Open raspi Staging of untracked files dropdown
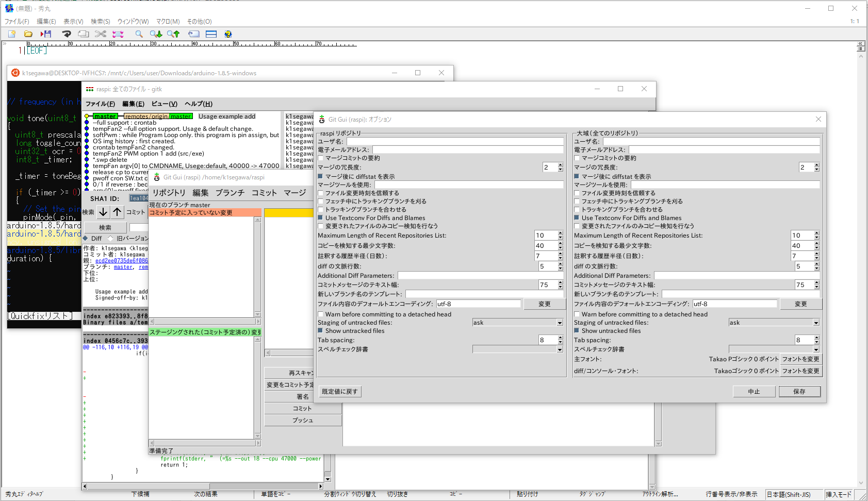The height and width of the screenshot is (501, 868). tap(560, 323)
